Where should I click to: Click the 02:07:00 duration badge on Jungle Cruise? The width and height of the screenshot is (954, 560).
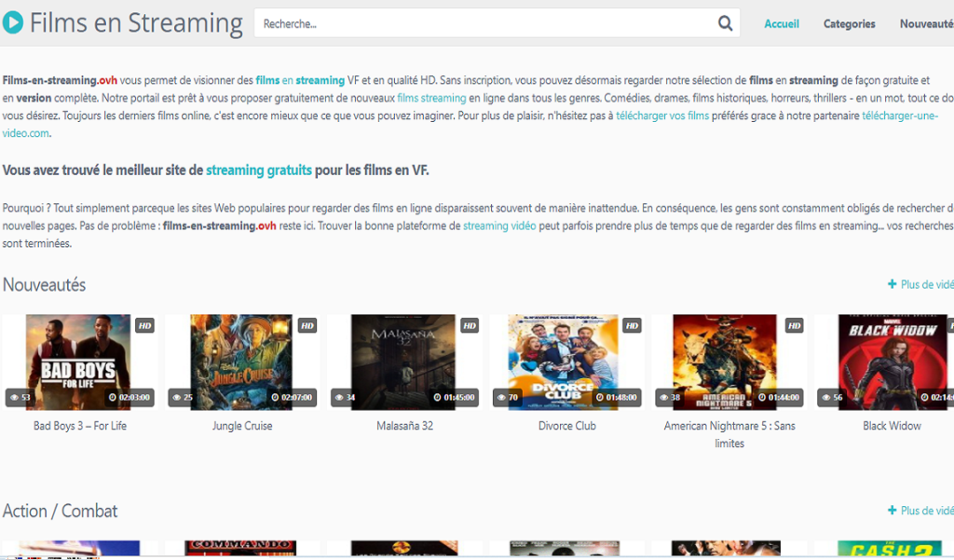[292, 398]
